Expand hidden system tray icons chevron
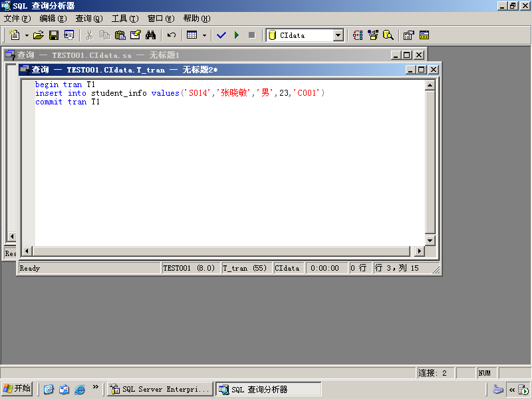The width and height of the screenshot is (532, 399). point(512,389)
